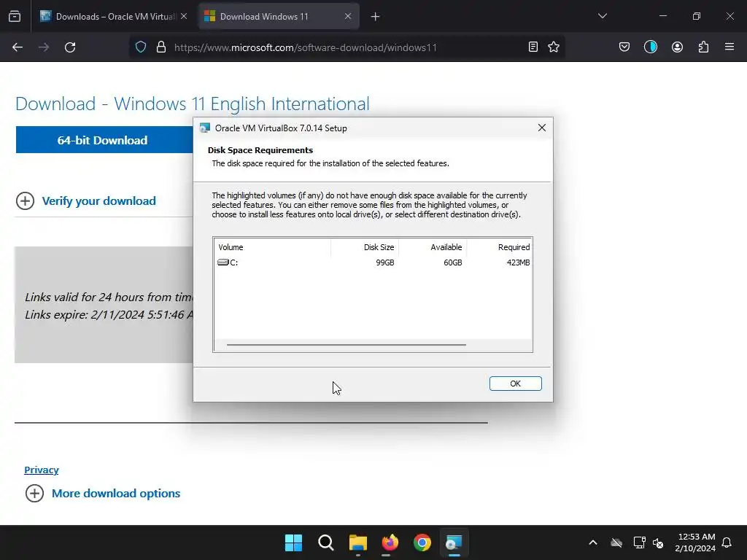Go back to previous page
The height and width of the screenshot is (560, 747).
[x=18, y=47]
